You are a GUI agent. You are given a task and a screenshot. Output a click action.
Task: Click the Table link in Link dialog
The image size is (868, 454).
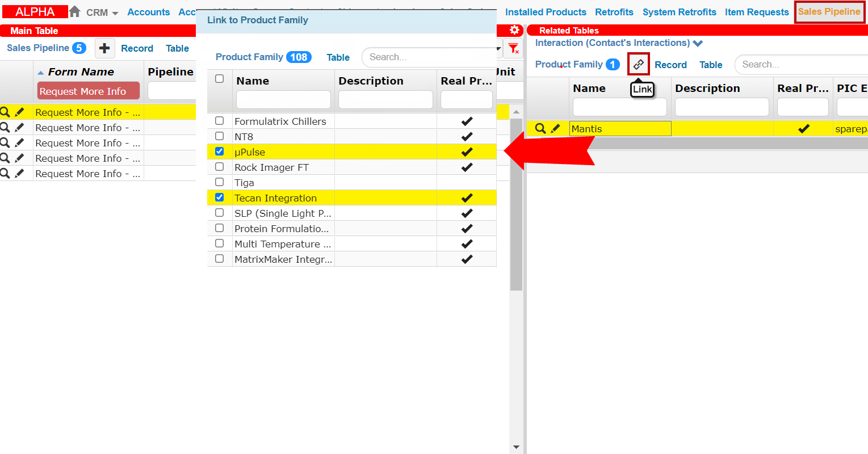click(x=338, y=57)
